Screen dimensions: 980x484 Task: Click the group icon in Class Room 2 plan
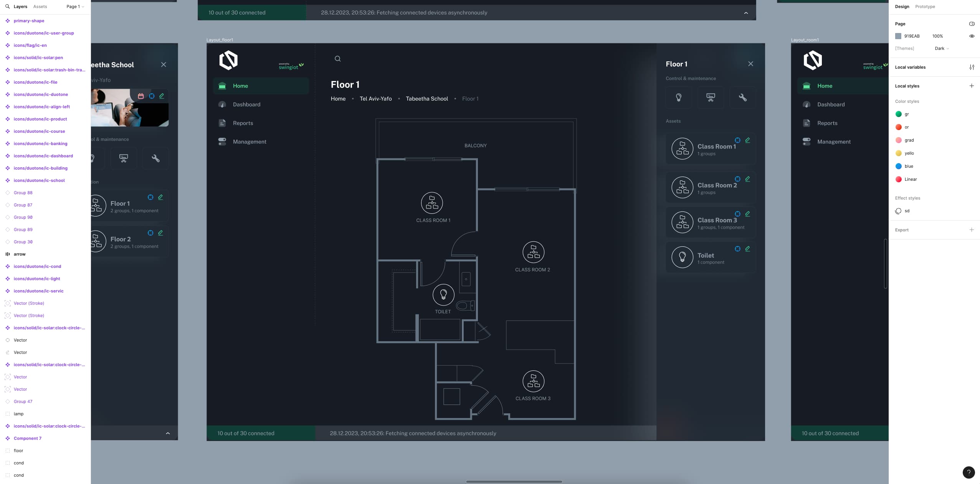pos(533,252)
